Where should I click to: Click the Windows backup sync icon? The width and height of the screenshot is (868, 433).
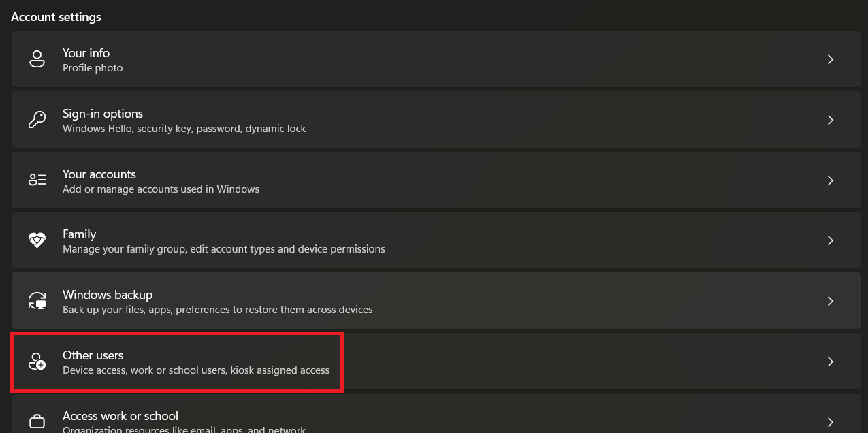click(x=37, y=301)
